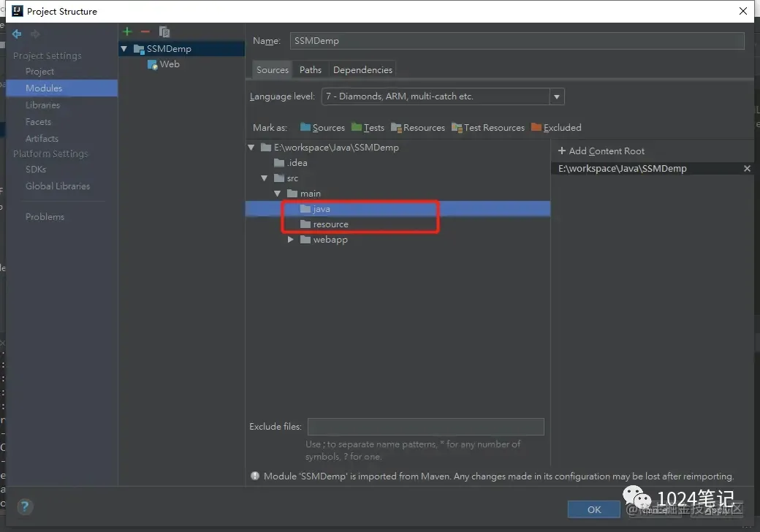Click the blue back arrow icon
This screenshot has height=532, width=760.
[17, 34]
